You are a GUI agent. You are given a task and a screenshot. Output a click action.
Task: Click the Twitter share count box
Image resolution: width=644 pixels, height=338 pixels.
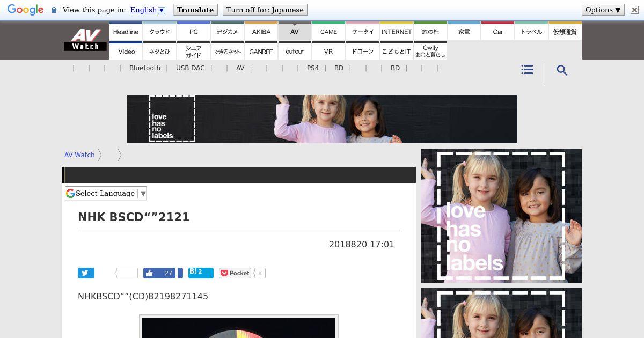(127, 273)
